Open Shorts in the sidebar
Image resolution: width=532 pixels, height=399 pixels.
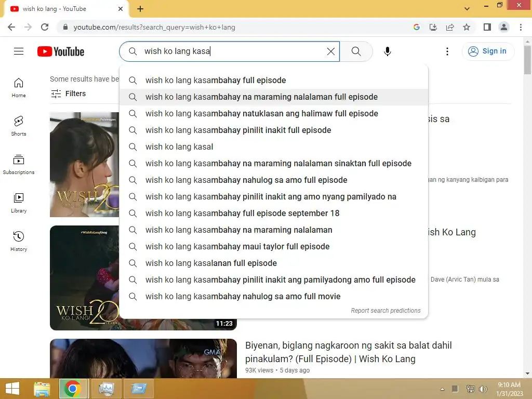pyautogui.click(x=19, y=126)
